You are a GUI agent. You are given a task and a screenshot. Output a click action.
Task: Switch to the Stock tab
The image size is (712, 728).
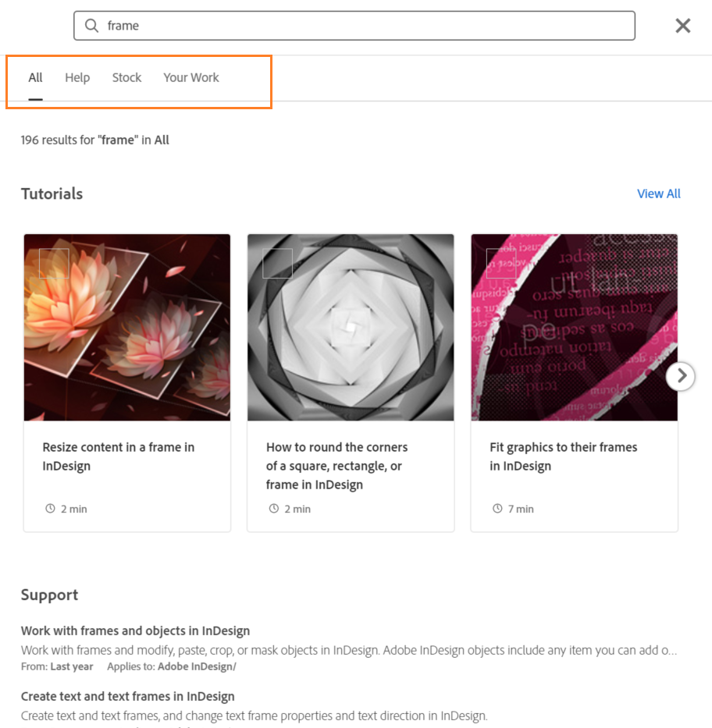coord(126,77)
